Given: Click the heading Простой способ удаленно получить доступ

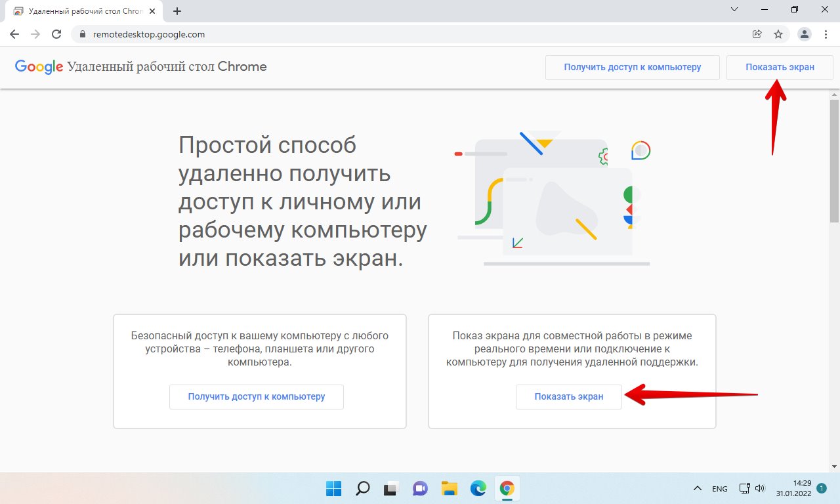Looking at the screenshot, I should (x=303, y=201).
